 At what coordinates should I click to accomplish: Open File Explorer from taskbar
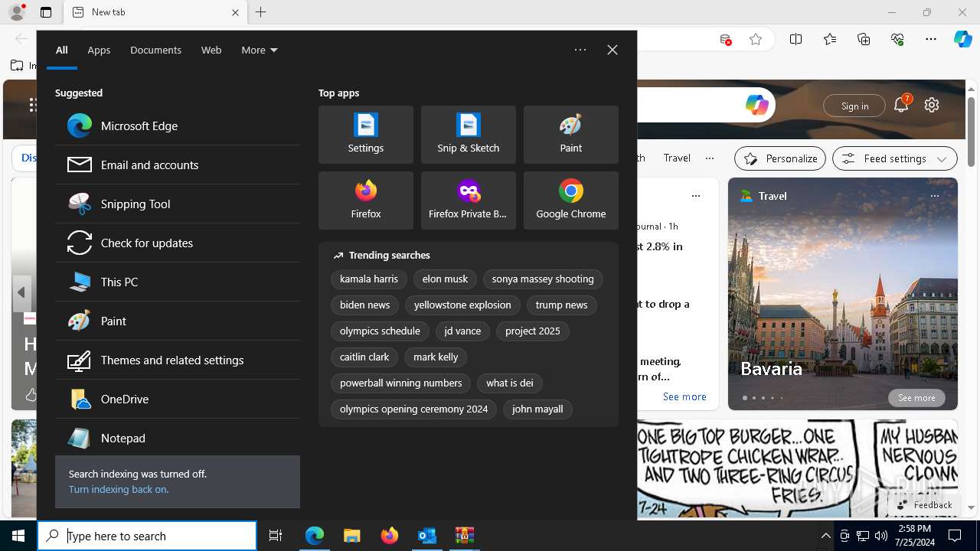[352, 536]
